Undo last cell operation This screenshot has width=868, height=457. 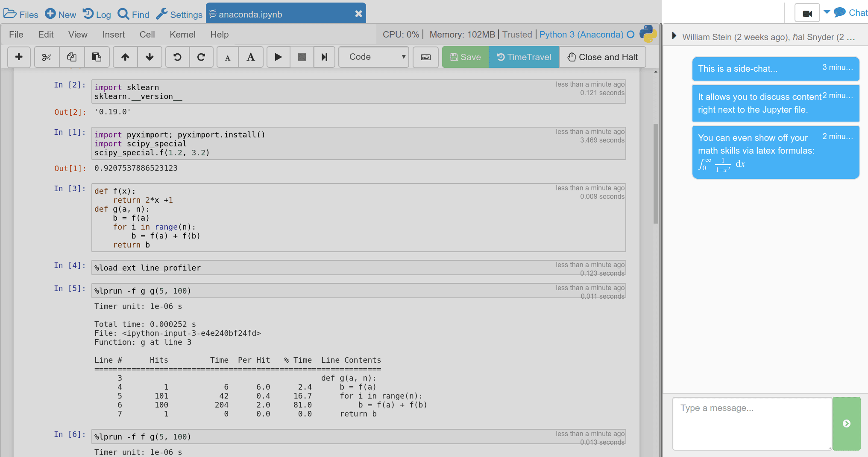tap(177, 57)
